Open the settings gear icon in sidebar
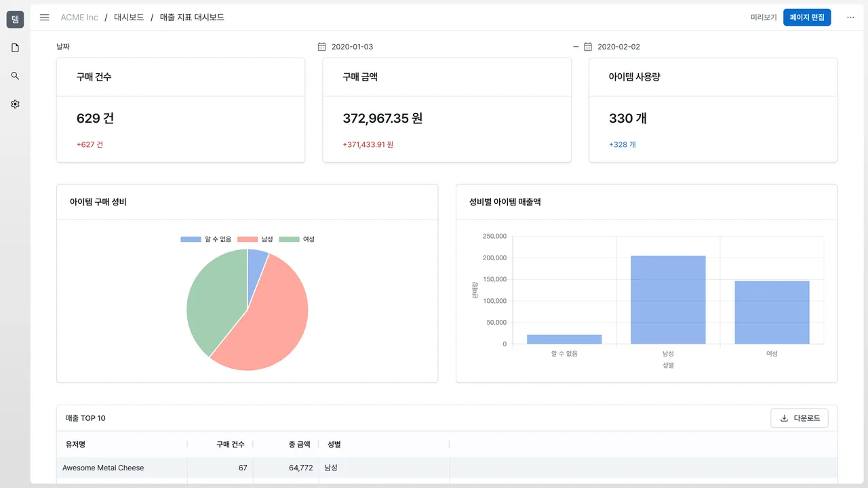Image resolution: width=868 pixels, height=488 pixels. pyautogui.click(x=15, y=104)
